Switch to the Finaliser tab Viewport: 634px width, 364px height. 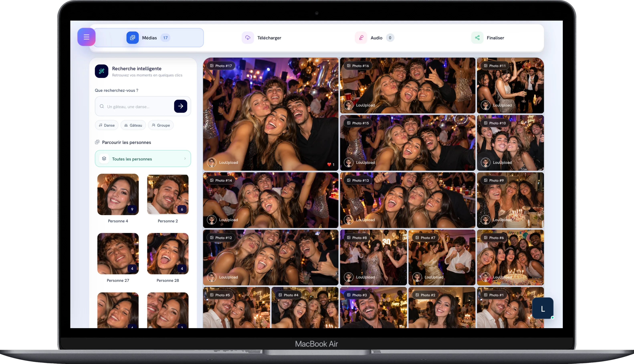488,38
